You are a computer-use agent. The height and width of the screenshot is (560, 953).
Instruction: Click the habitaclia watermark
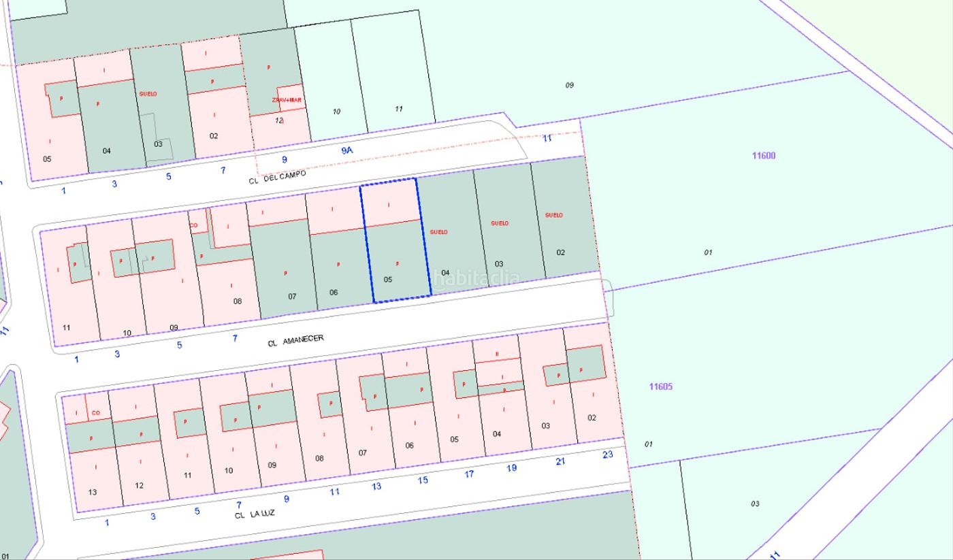tap(476, 278)
